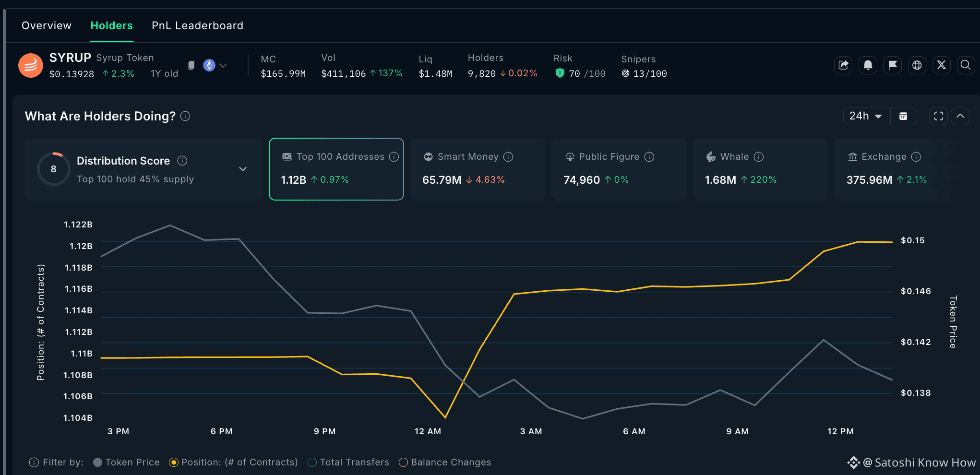Viewport: 980px width, 475px height.
Task: Switch to the Overview tab
Action: tap(47, 25)
